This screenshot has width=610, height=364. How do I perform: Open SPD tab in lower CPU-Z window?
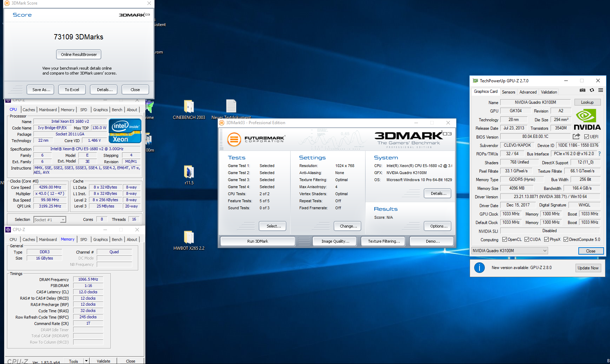click(83, 240)
